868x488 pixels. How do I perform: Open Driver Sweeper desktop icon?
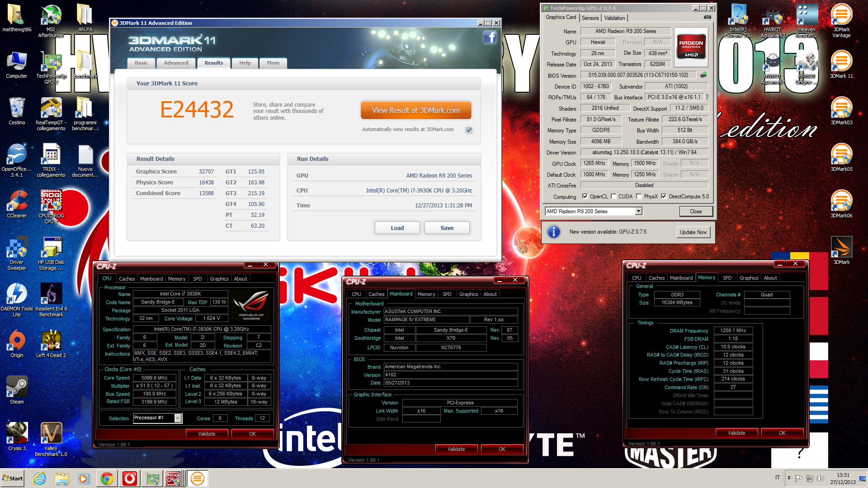point(17,253)
